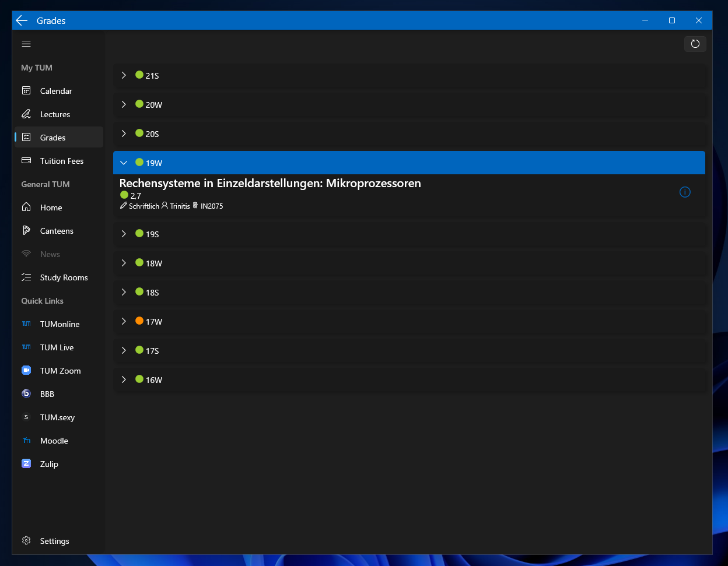The height and width of the screenshot is (566, 728).
Task: Click the orange status dot of 17W
Action: click(139, 321)
